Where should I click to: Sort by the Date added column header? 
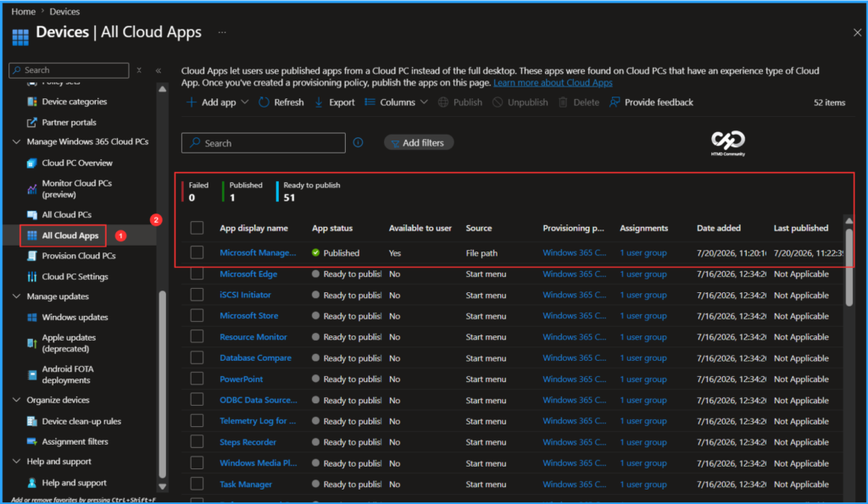point(719,228)
